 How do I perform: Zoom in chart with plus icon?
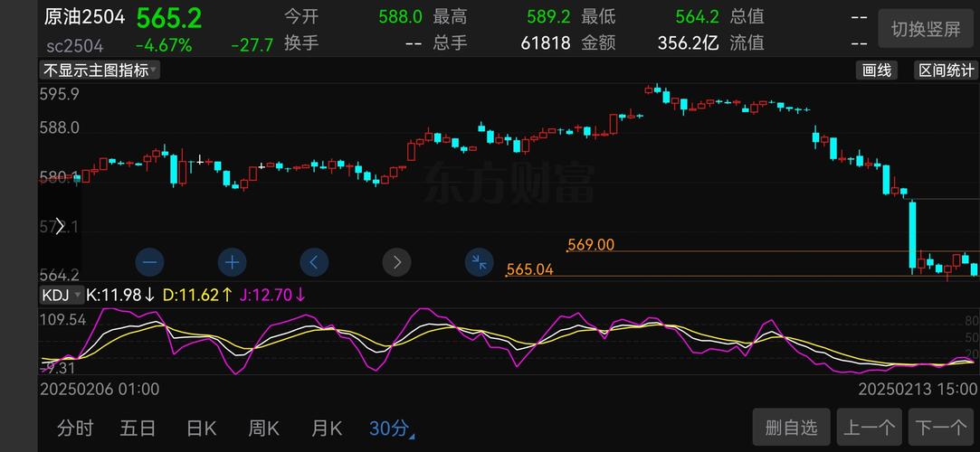[232, 262]
